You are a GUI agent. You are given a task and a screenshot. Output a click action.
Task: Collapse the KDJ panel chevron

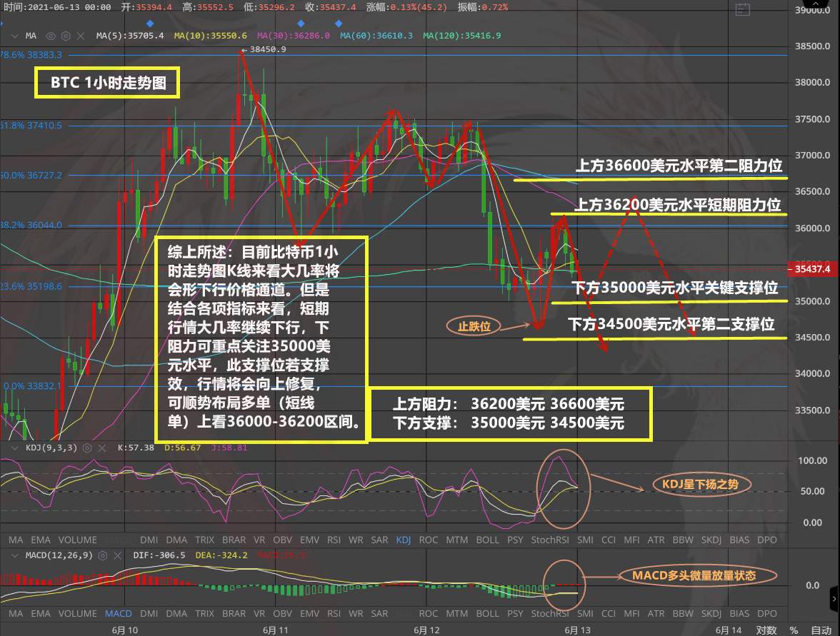pos(14,448)
